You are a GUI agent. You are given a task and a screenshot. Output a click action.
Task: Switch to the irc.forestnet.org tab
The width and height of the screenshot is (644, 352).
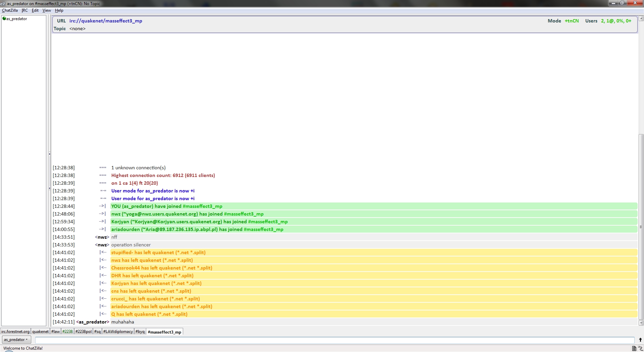tap(15, 332)
